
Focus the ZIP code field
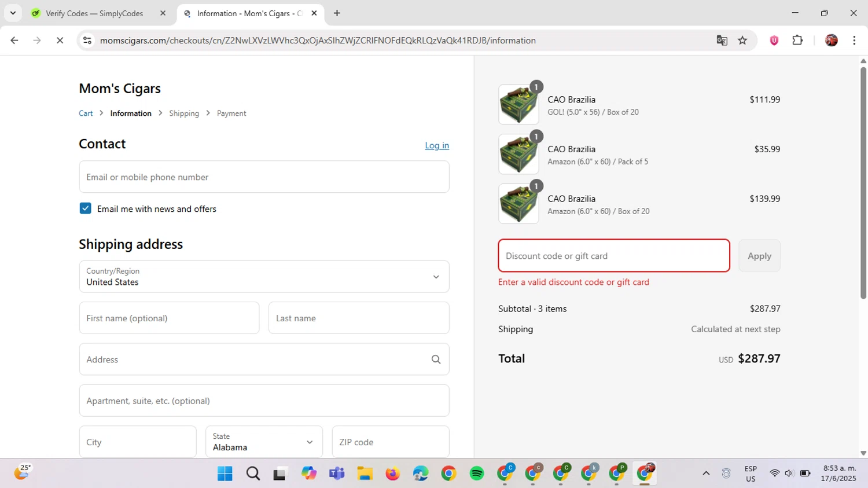click(x=391, y=442)
